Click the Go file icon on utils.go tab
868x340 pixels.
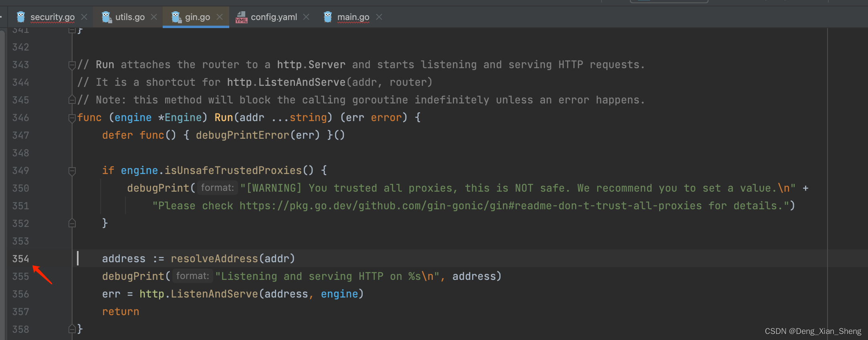coord(106,17)
